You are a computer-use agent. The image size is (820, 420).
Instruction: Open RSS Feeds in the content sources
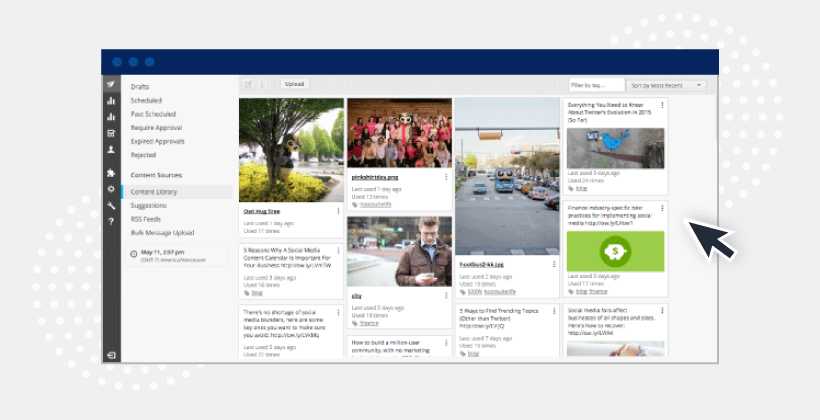pyautogui.click(x=146, y=218)
